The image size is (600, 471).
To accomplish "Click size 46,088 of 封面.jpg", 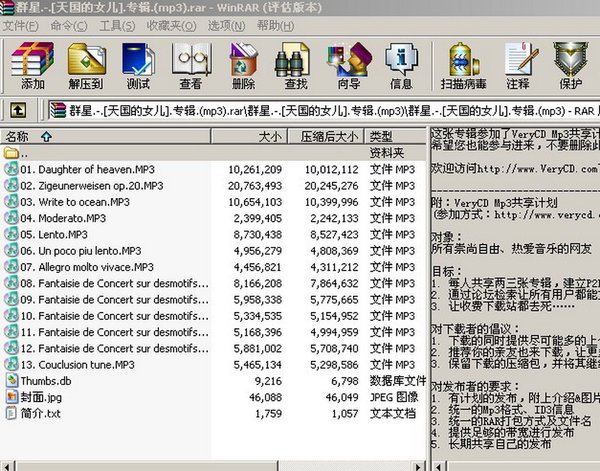I will (x=265, y=397).
